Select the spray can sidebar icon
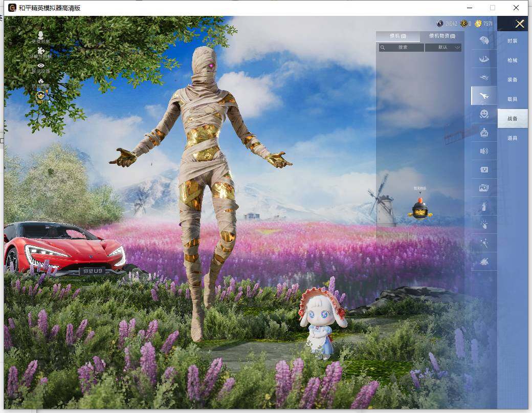The image size is (532, 413). 484,206
